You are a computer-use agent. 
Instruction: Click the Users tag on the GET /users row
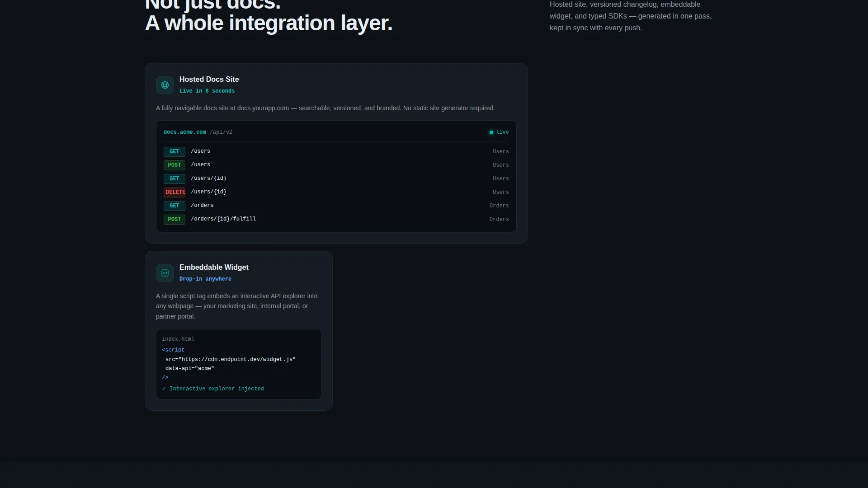coord(500,151)
